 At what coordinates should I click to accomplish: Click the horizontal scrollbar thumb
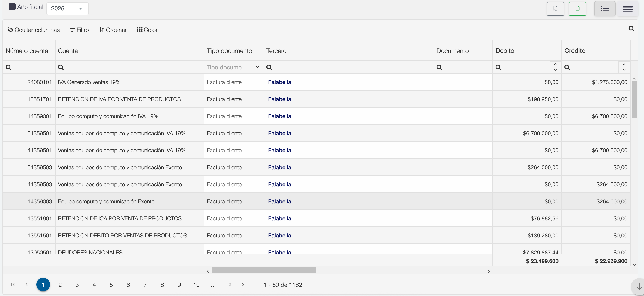pyautogui.click(x=264, y=270)
